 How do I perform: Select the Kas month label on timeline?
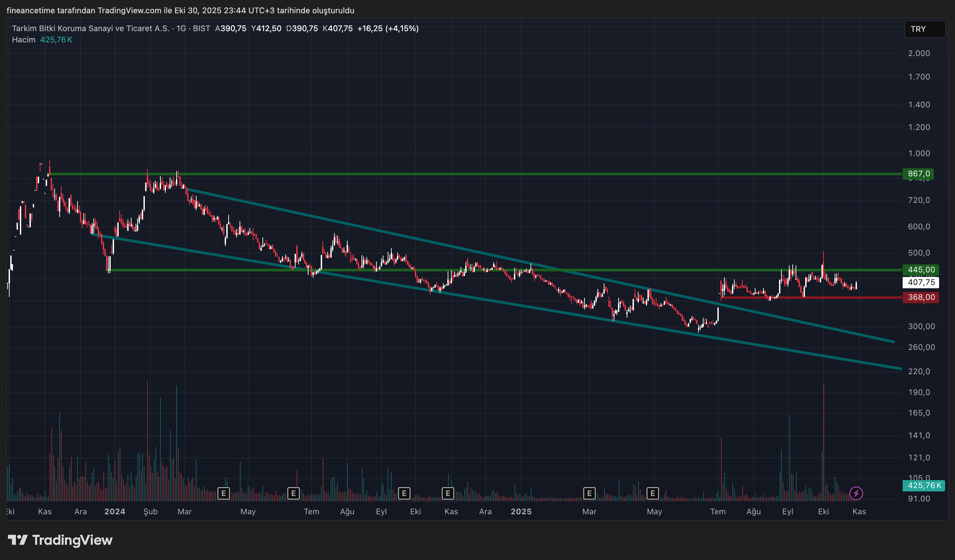(x=859, y=512)
